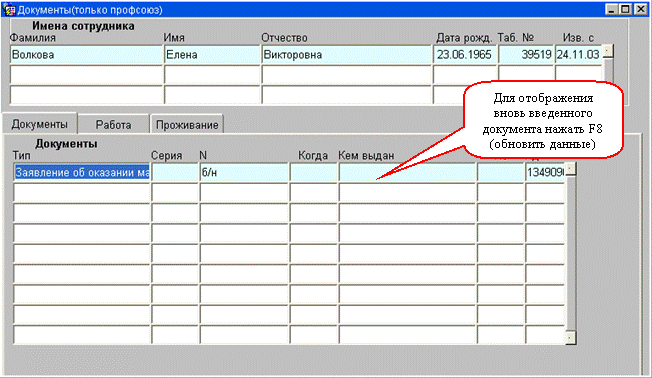The width and height of the screenshot is (652, 378).
Task: Click the date field 24.11.03
Action: pyautogui.click(x=578, y=54)
